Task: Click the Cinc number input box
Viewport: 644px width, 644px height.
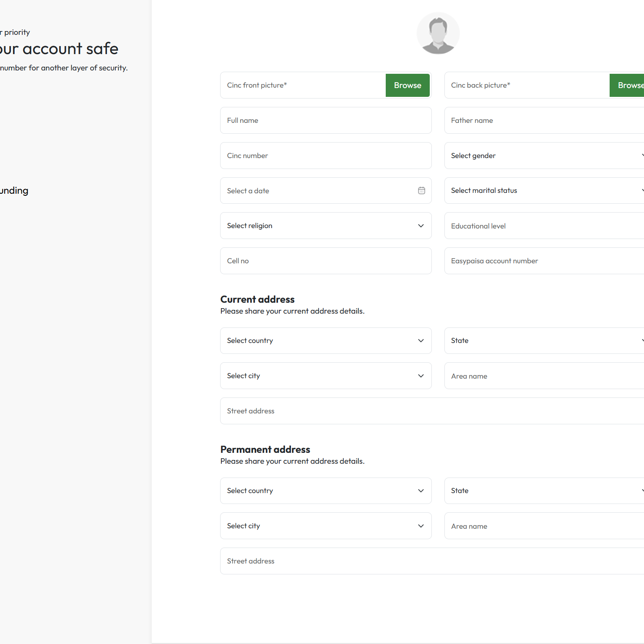Action: tap(325, 156)
